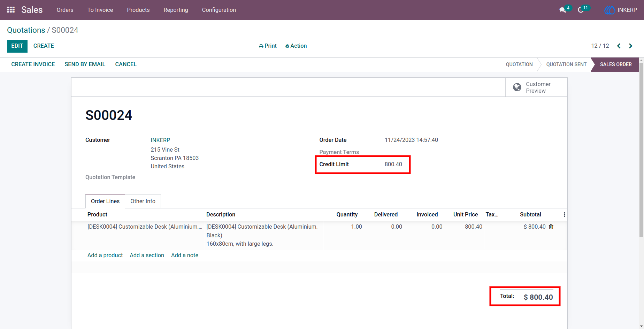Click the Sales app title
Screen dimensions: 644x329
tap(32, 10)
